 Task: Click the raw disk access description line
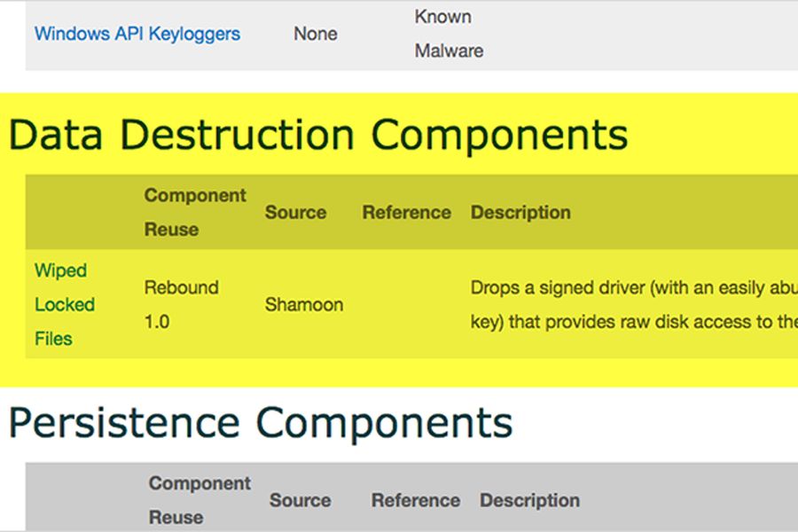[634, 322]
